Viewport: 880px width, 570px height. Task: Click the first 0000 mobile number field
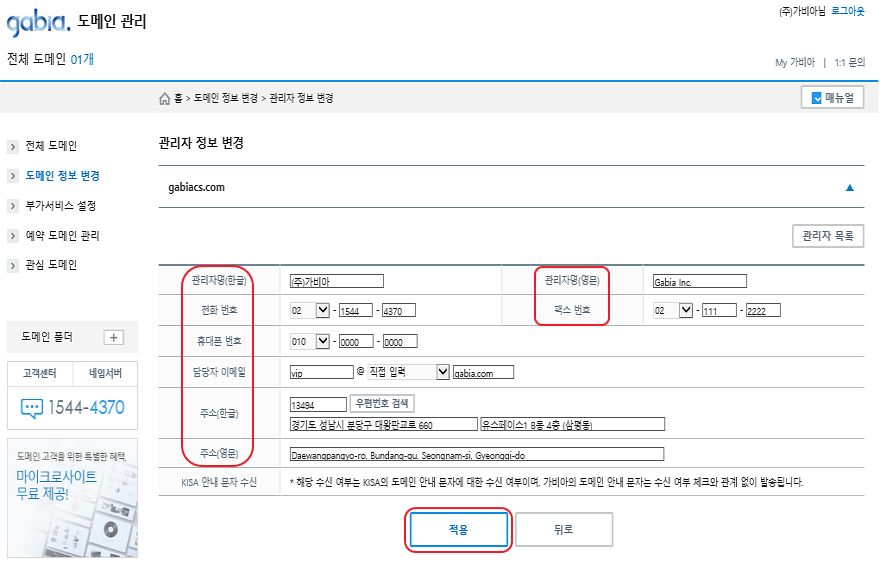[356, 341]
